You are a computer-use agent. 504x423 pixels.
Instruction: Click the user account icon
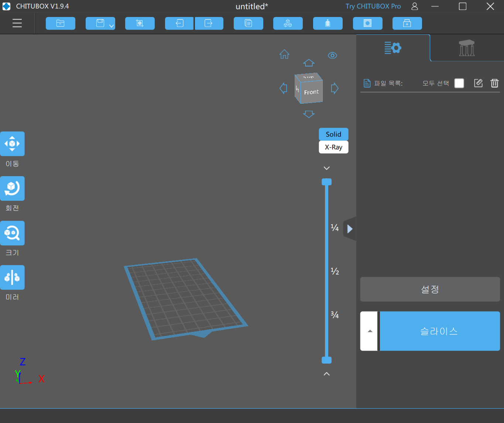point(415,6)
